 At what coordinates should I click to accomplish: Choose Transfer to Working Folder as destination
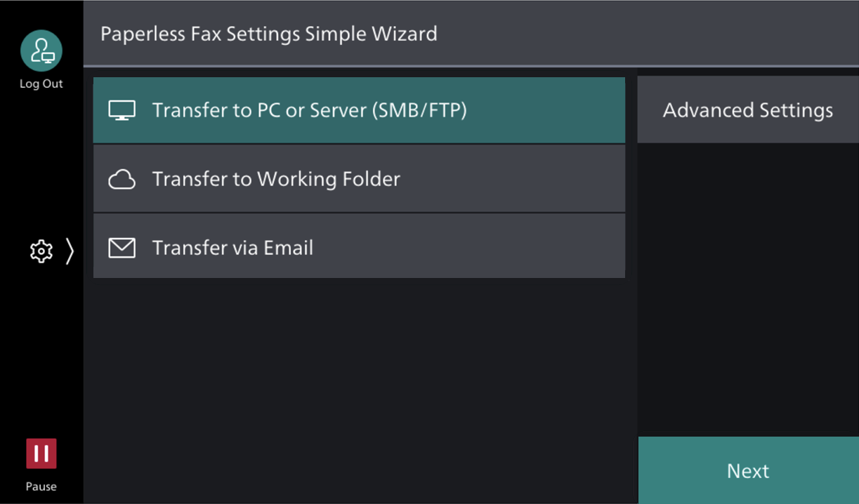(358, 178)
